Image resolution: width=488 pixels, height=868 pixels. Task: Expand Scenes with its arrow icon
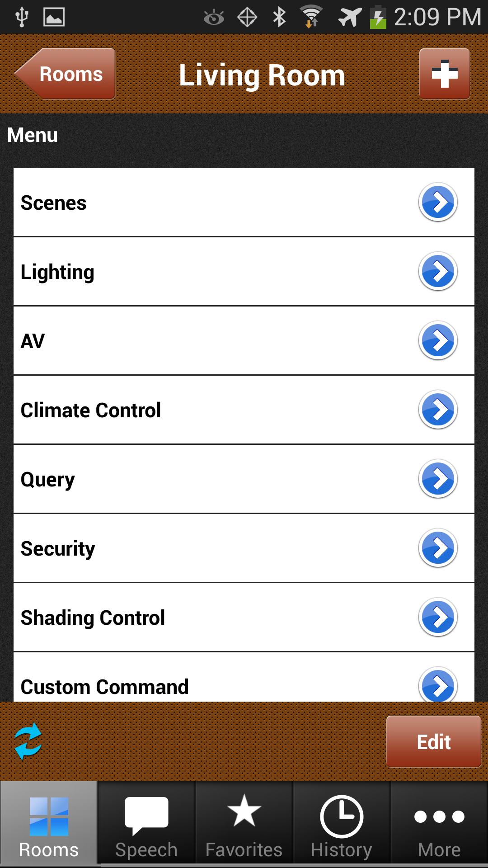point(438,202)
